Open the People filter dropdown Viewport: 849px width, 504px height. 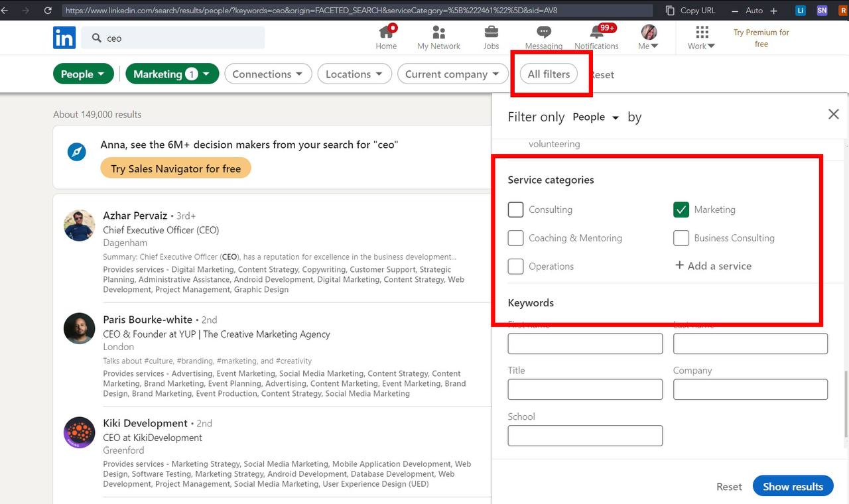pyautogui.click(x=84, y=74)
